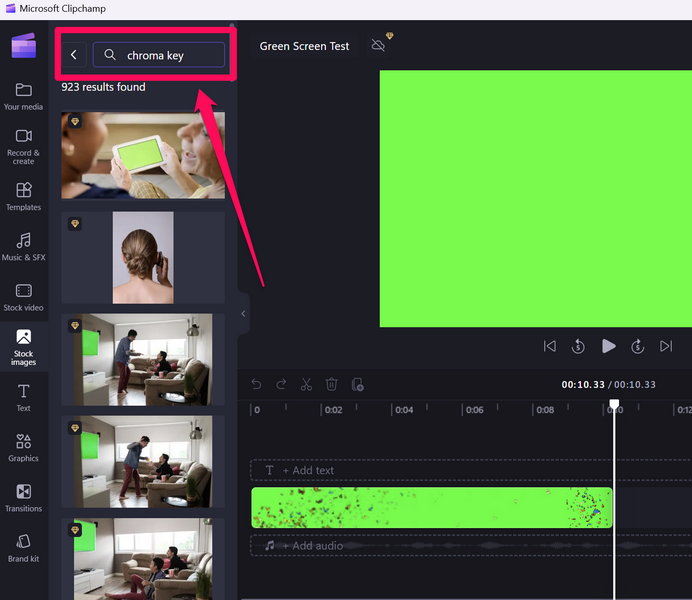The height and width of the screenshot is (600, 692).
Task: Open the Your media panel
Action: [23, 95]
